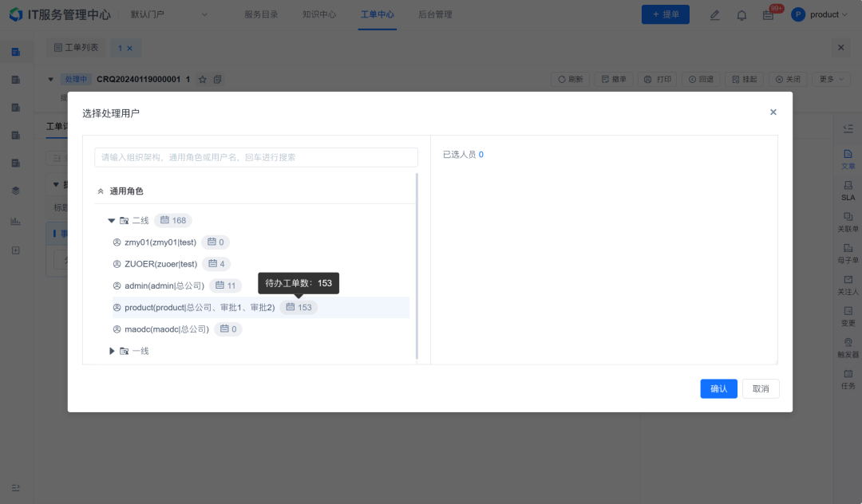Viewport: 862px width, 504px height.
Task: Close the user selection dialog
Action: coord(773,112)
